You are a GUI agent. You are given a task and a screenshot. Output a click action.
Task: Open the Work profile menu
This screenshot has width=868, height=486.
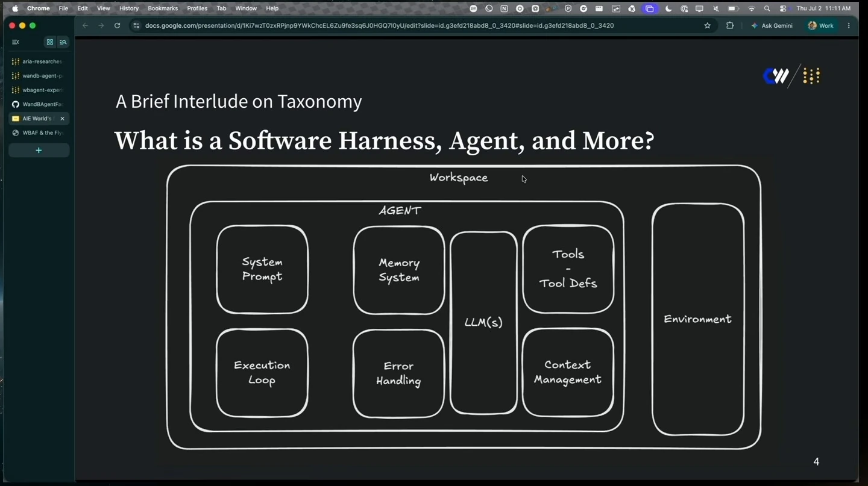(x=821, y=26)
